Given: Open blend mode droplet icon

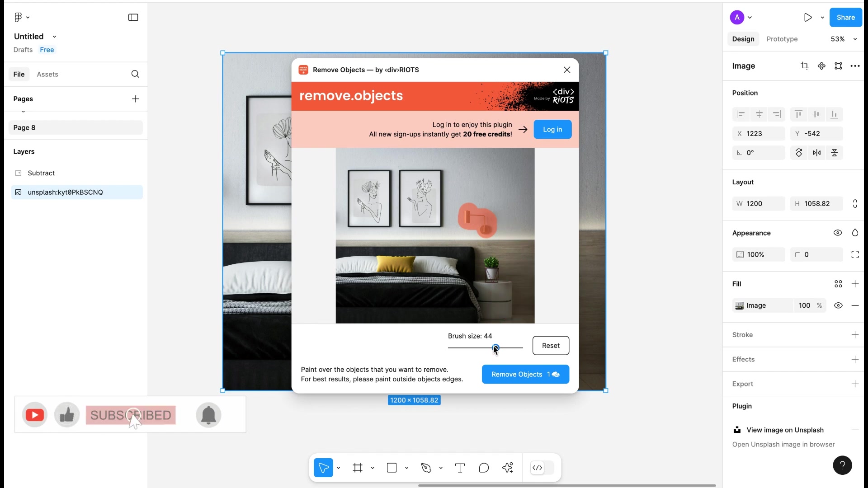Looking at the screenshot, I should tap(855, 233).
